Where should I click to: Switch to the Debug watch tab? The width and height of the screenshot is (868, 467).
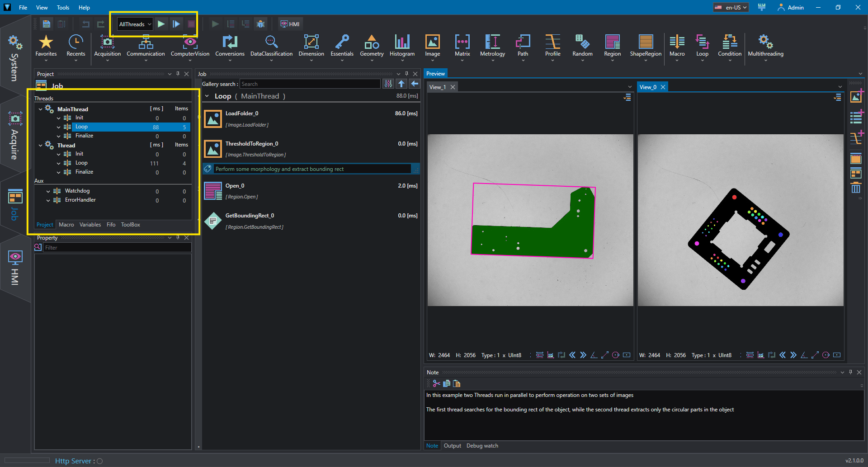[x=482, y=446]
